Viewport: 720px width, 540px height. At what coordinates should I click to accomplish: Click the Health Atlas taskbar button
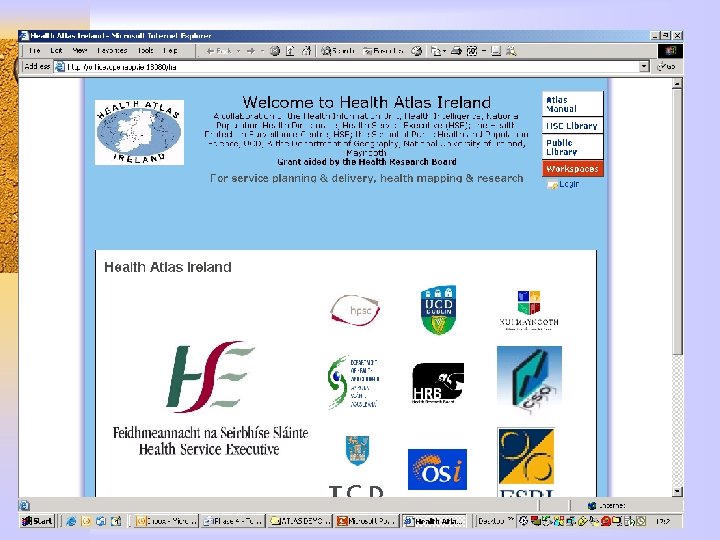(434, 521)
